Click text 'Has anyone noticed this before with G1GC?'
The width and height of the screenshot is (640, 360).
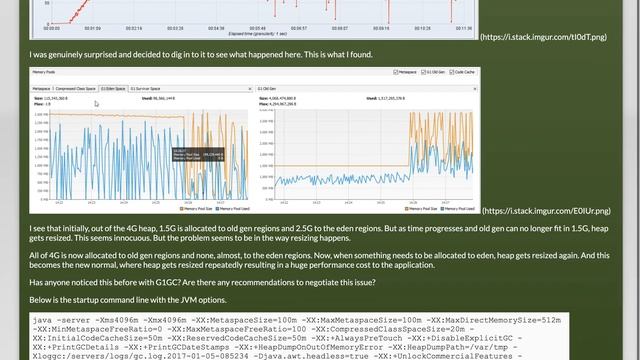[105, 282]
